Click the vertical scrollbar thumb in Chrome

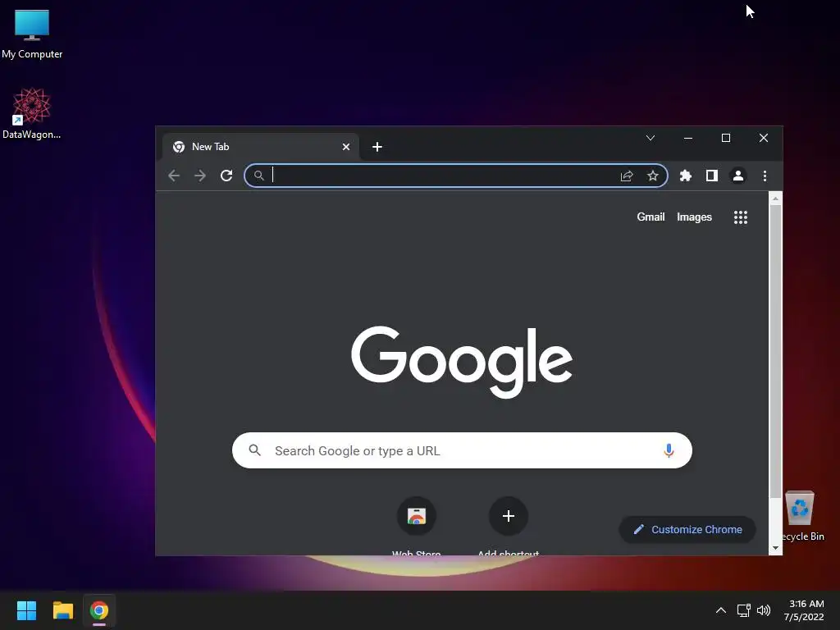point(775,351)
